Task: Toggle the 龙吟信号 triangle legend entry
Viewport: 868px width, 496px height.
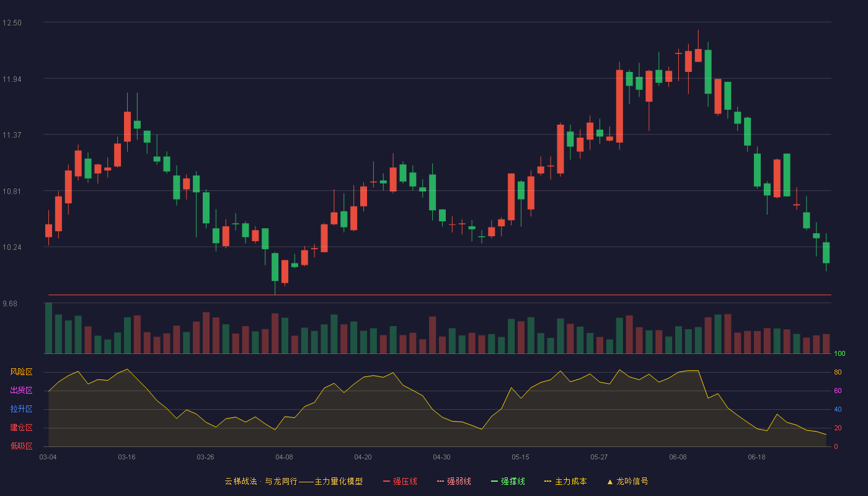Action: click(627, 481)
